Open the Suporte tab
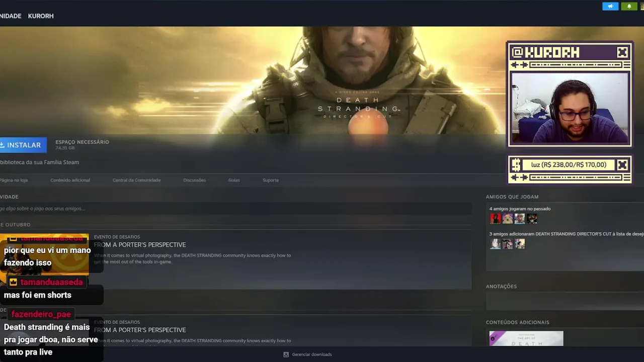This screenshot has height=362, width=644. 271,180
